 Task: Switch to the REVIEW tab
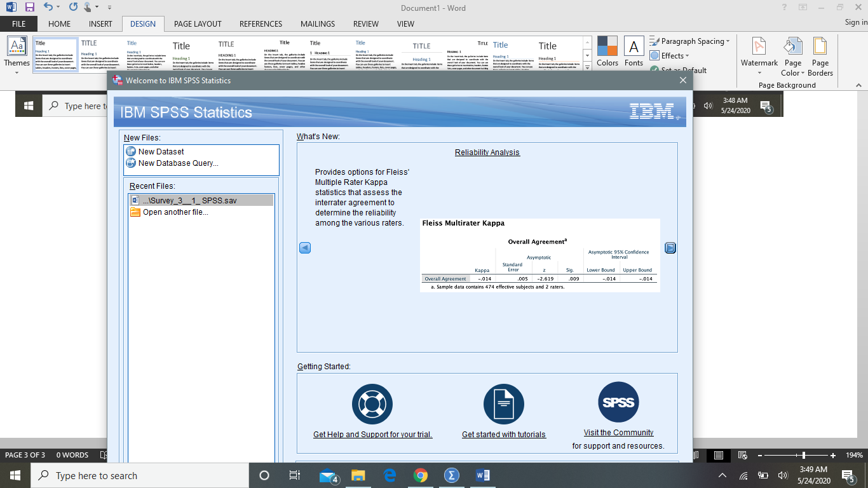coord(365,24)
